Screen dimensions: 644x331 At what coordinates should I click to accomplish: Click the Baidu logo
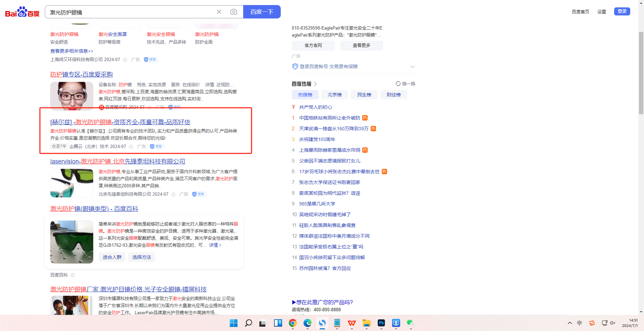22,12
